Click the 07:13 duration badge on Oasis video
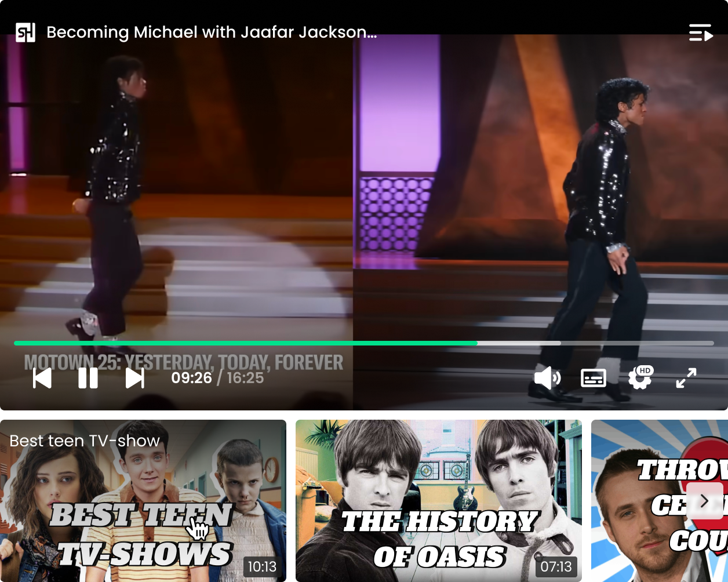The height and width of the screenshot is (582, 728). [x=556, y=566]
